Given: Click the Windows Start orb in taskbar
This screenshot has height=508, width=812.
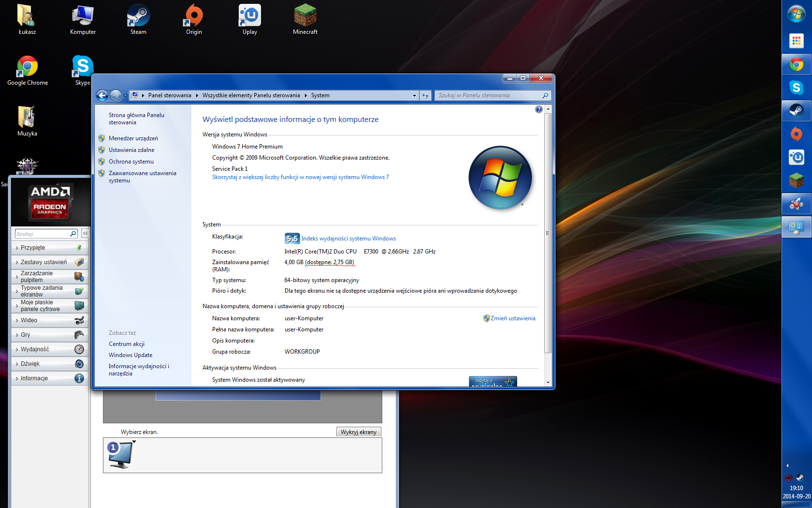Looking at the screenshot, I should [797, 14].
